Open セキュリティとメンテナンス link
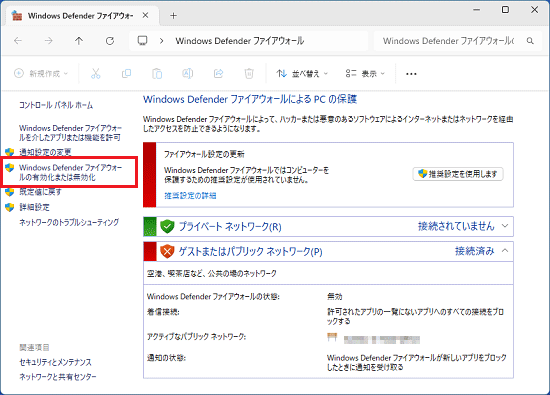 [x=55, y=362]
